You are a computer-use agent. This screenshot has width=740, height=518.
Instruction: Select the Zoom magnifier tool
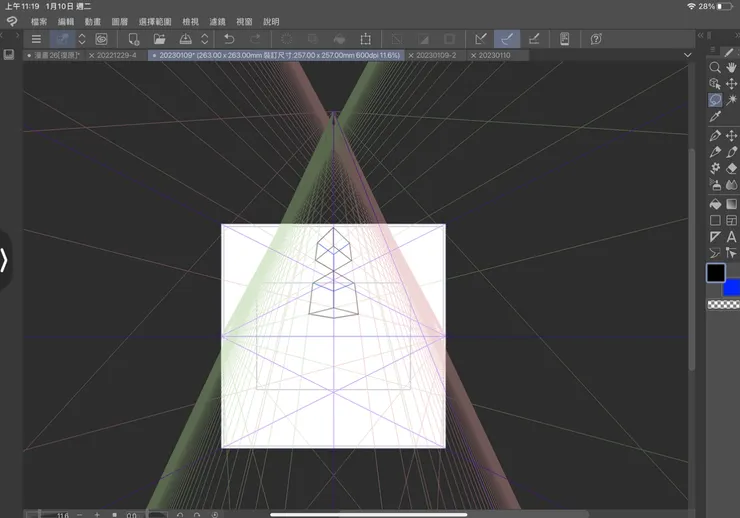pyautogui.click(x=715, y=67)
